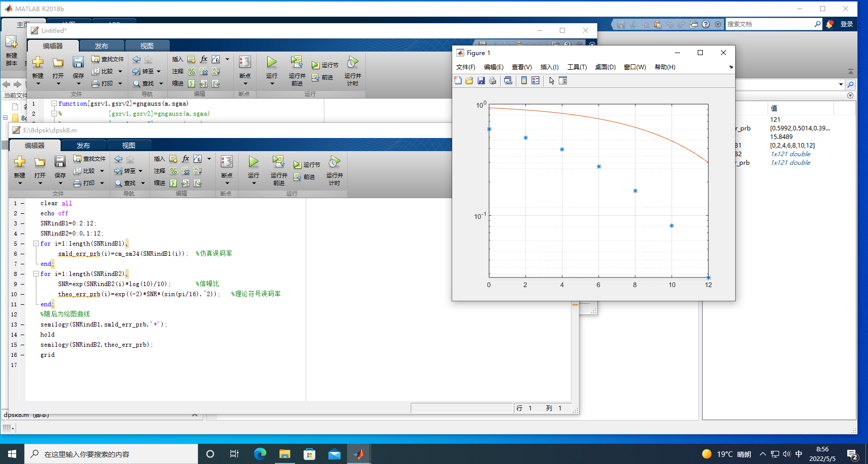Image resolution: width=868 pixels, height=464 pixels.
Task: Click 运行并计时 in dpsk8.m editor
Action: 334,170
